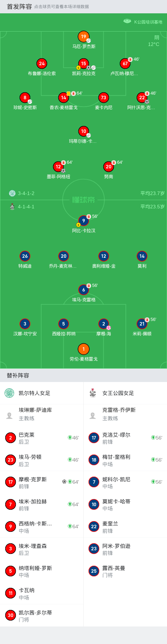Open substitute 克洛艾-缪尔 number 17 row

click(x=125, y=438)
